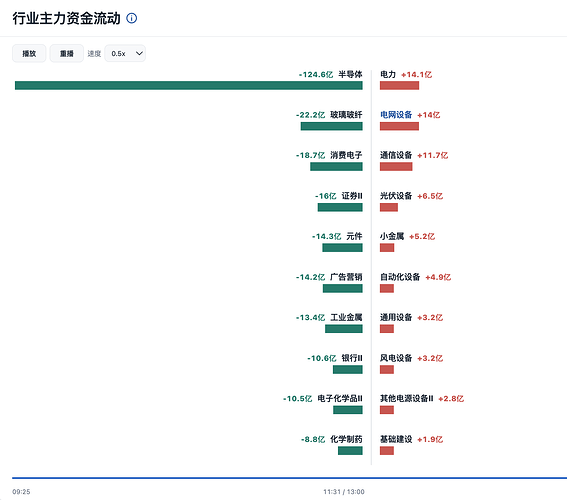Click the 工业金属 industry label

(346, 317)
